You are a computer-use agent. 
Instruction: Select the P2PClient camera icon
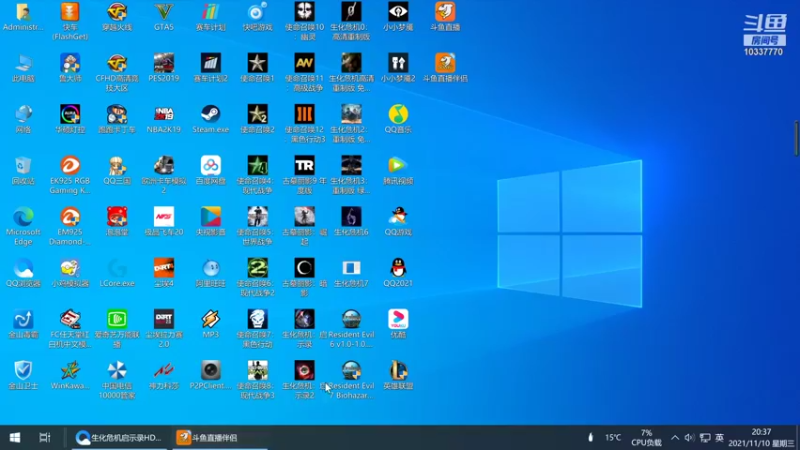click(211, 375)
